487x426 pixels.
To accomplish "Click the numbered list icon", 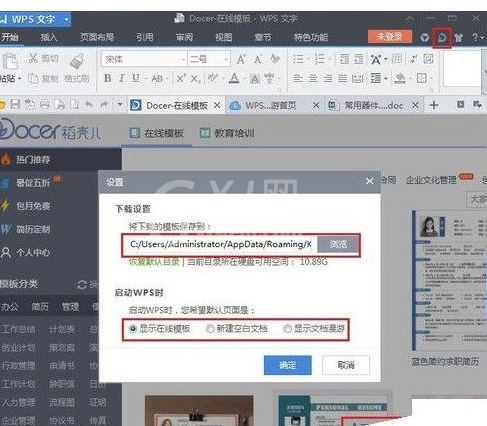I will click(x=319, y=59).
